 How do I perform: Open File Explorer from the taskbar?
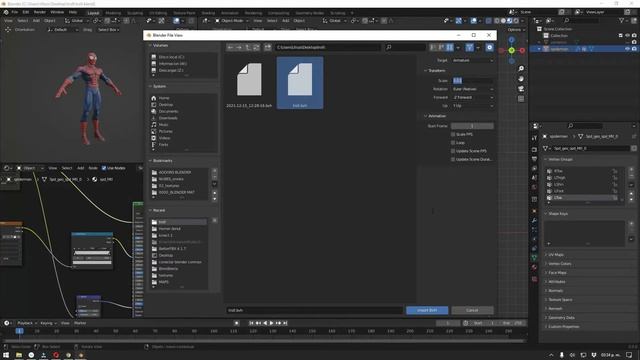[19, 355]
